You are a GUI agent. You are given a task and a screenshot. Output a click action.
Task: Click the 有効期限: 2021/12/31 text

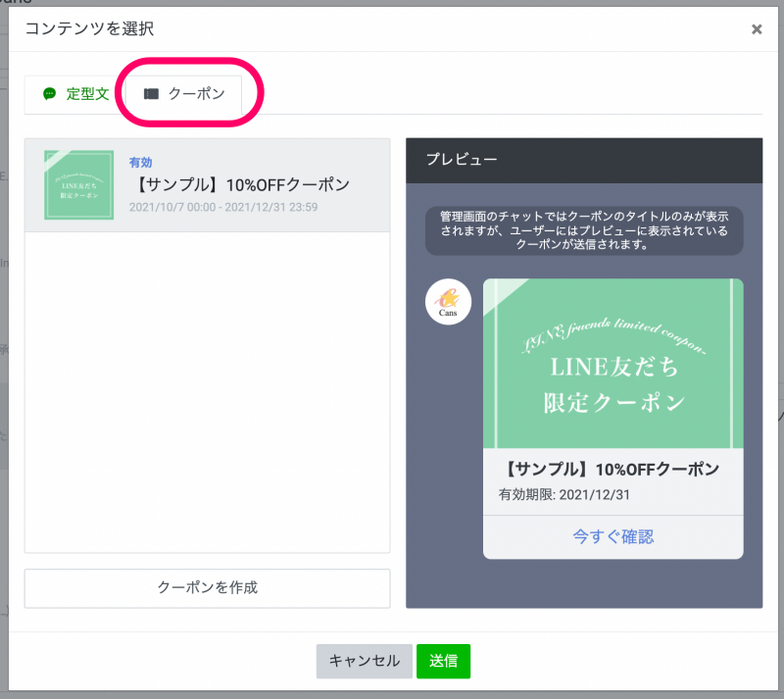click(x=563, y=494)
